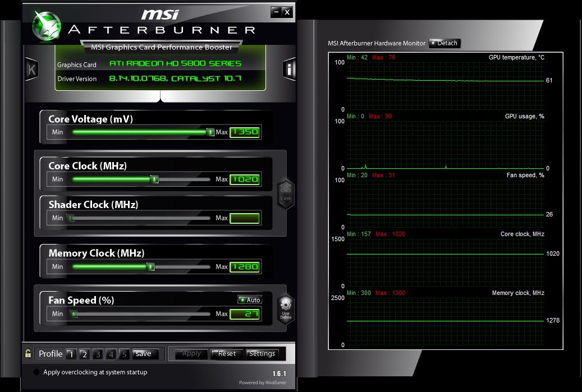The height and width of the screenshot is (392, 582).
Task: Close the Afterburner window
Action: (287, 12)
